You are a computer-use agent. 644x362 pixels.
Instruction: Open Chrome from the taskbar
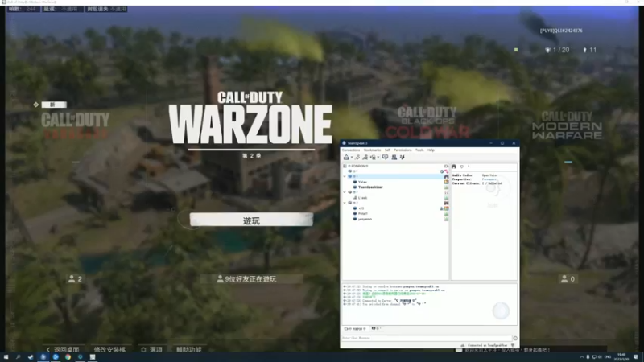click(68, 357)
